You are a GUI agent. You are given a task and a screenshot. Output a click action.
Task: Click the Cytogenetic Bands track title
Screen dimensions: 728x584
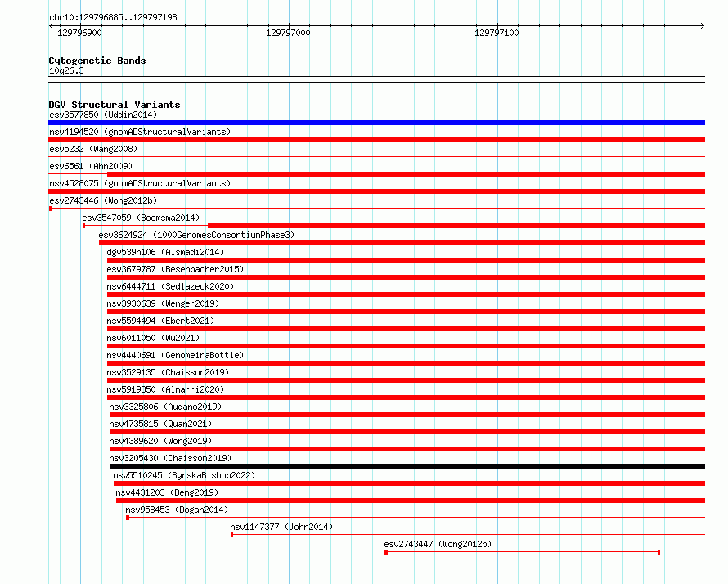[97, 61]
